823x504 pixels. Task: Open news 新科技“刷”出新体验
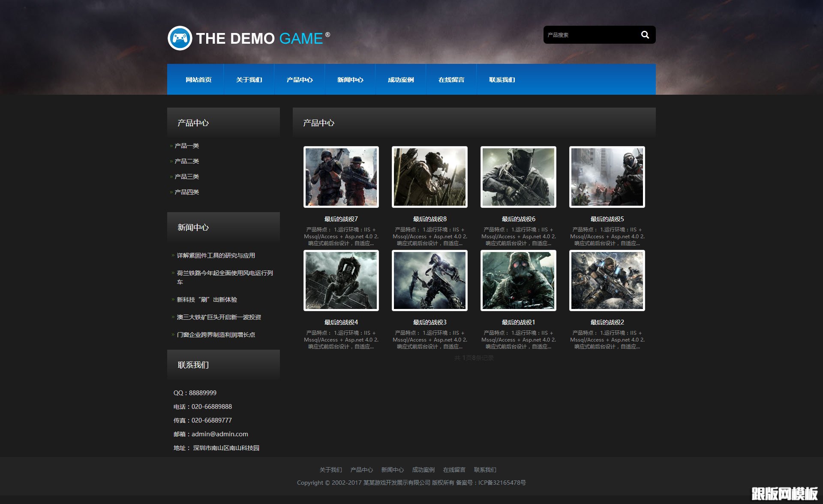pos(207,300)
